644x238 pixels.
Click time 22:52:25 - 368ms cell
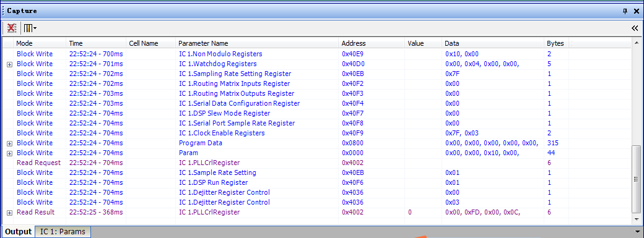point(96,212)
